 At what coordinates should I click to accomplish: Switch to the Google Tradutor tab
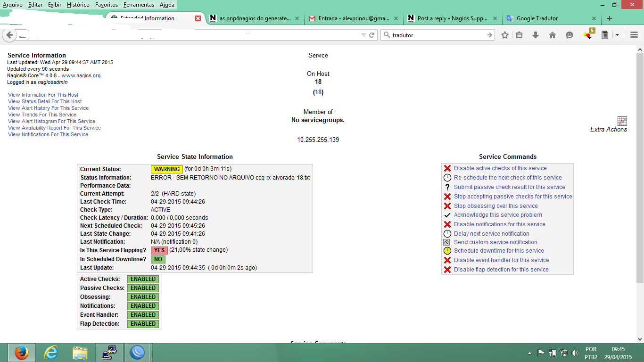[537, 18]
